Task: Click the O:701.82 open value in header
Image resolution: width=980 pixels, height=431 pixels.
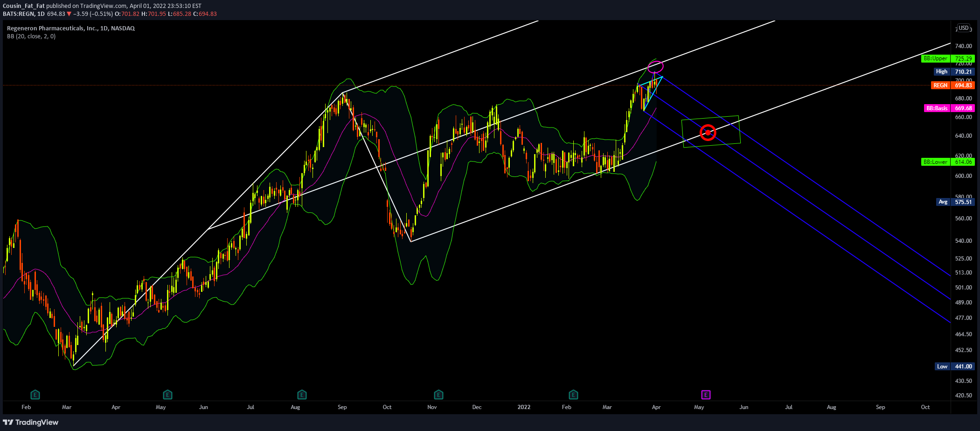Action: (x=127, y=14)
